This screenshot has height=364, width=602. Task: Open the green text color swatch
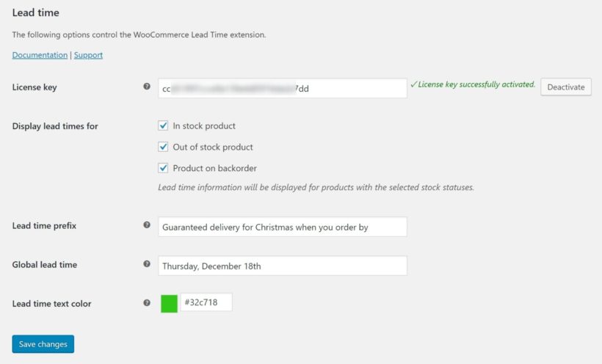point(169,303)
